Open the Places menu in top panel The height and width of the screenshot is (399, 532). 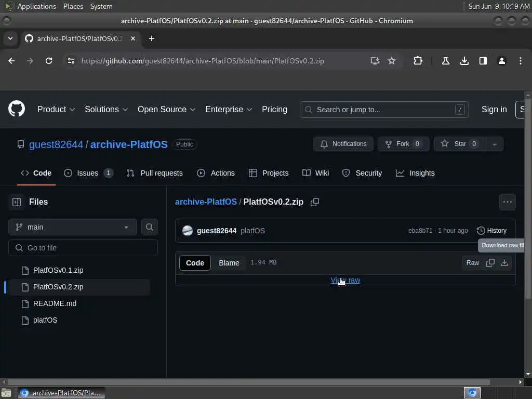(x=73, y=6)
